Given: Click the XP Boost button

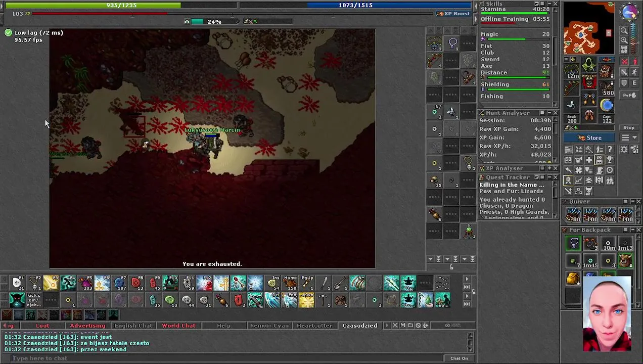Looking at the screenshot, I should (x=453, y=14).
